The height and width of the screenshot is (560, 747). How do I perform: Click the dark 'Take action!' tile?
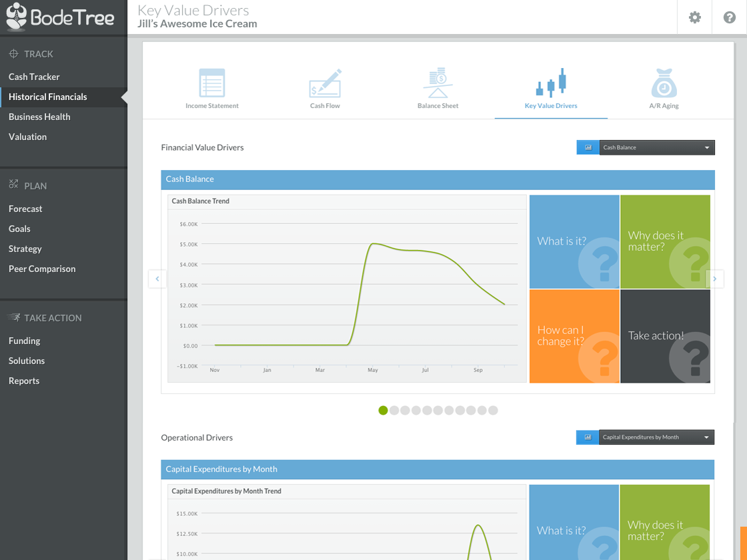pos(665,336)
